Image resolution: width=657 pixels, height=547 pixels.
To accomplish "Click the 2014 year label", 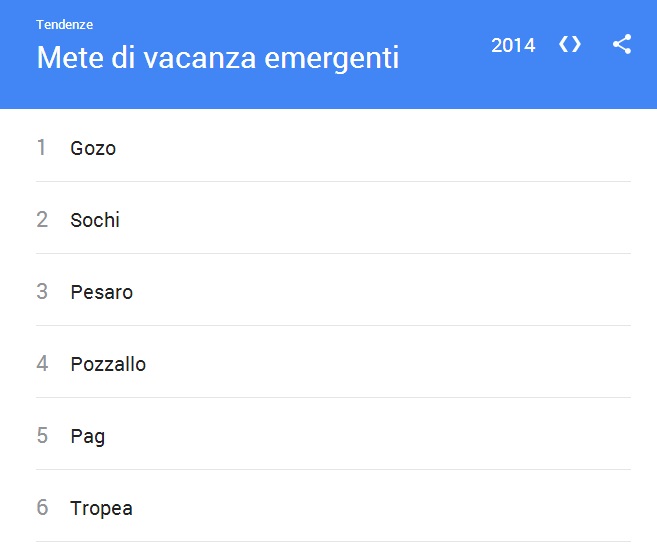I will [513, 45].
